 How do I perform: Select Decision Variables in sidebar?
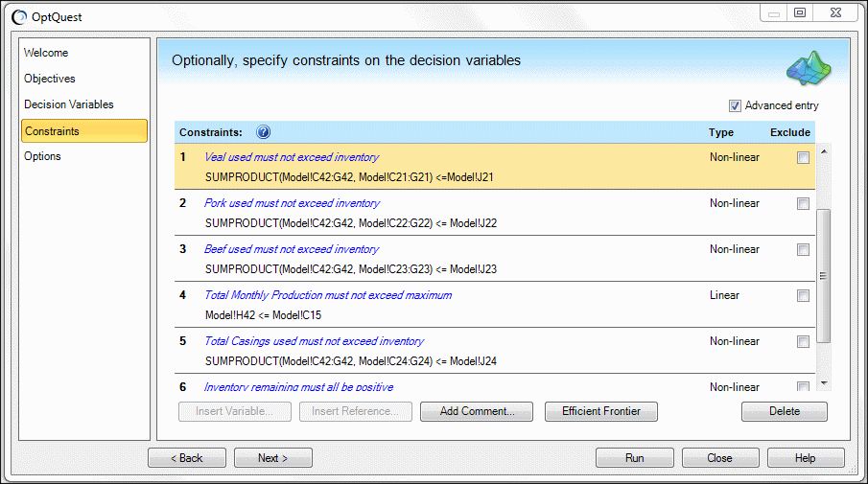69,104
